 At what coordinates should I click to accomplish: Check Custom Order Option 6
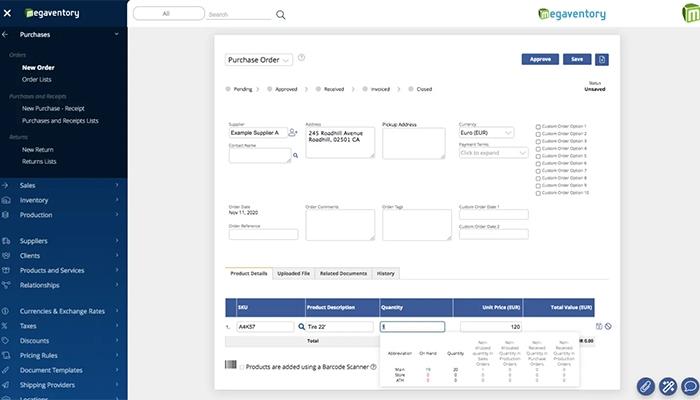coord(538,164)
